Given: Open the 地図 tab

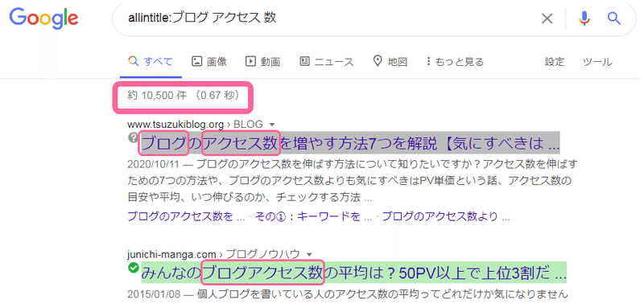Looking at the screenshot, I should tap(390, 62).
